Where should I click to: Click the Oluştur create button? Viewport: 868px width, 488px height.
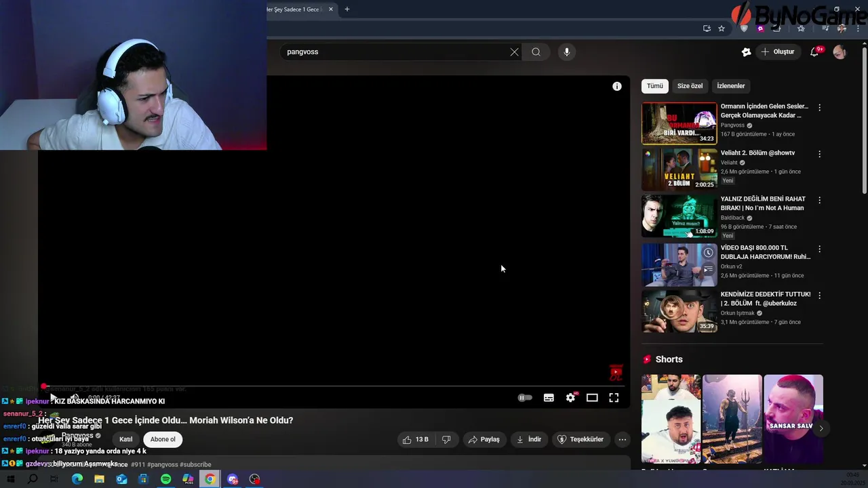778,52
